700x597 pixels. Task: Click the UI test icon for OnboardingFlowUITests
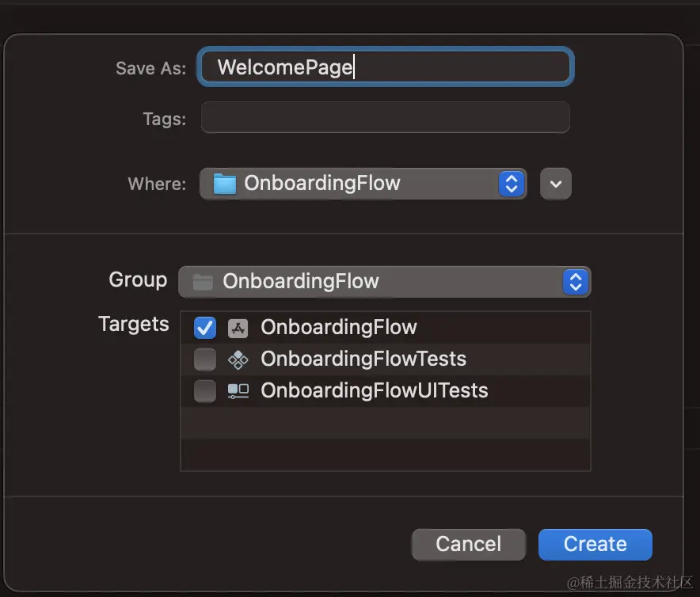pyautogui.click(x=238, y=390)
